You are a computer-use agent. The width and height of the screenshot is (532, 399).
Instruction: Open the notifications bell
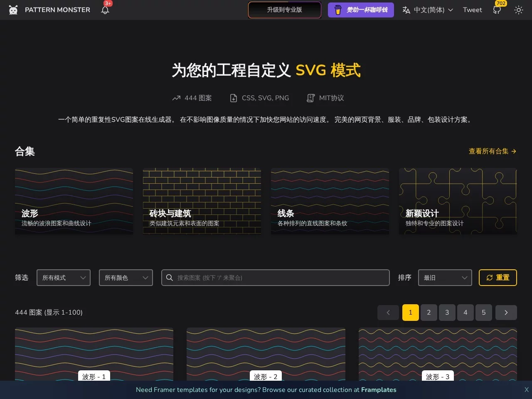click(105, 10)
